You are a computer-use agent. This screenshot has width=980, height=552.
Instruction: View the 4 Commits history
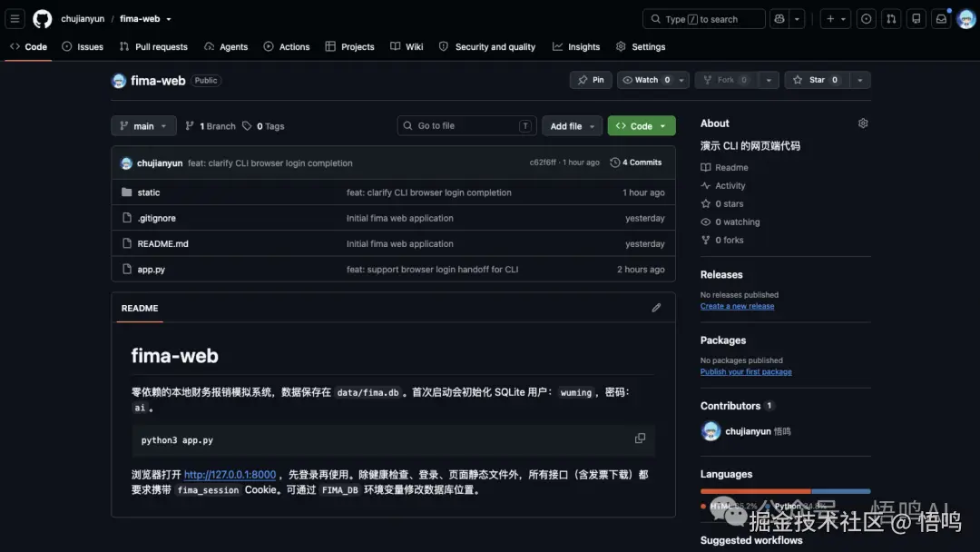[635, 163]
